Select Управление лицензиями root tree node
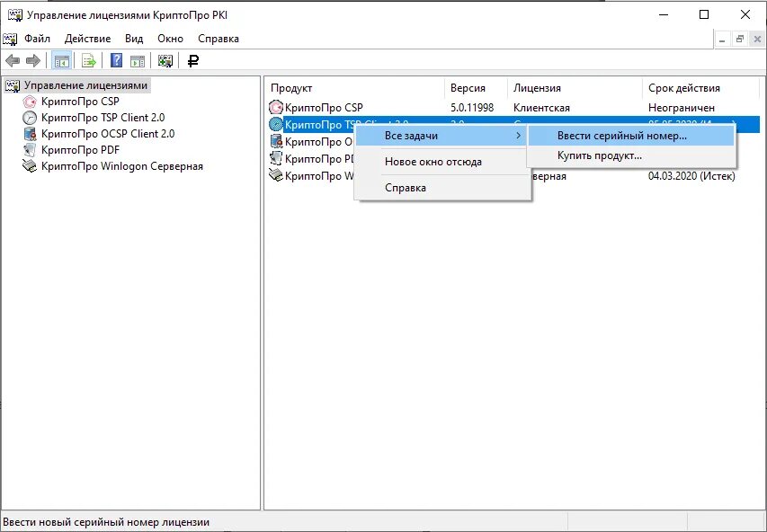The height and width of the screenshot is (532, 767). tap(85, 85)
